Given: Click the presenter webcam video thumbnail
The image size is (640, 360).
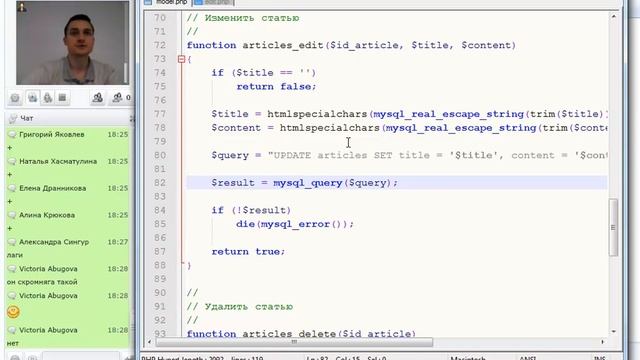Looking at the screenshot, I should tap(73, 42).
